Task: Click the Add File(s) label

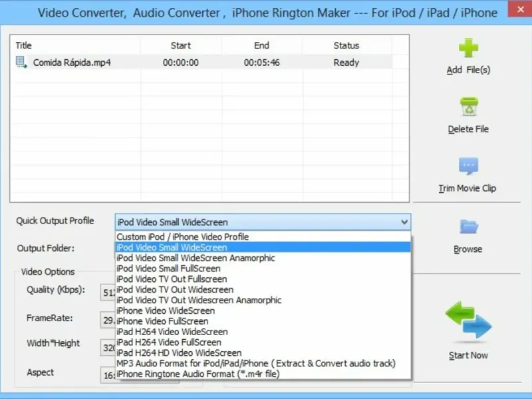Action: (x=468, y=70)
